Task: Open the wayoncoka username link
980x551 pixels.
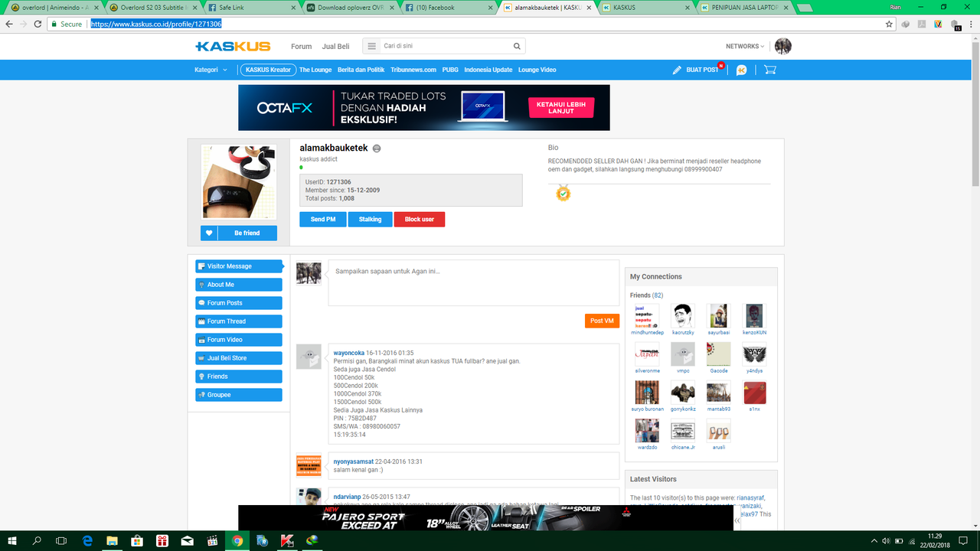Action: [x=348, y=353]
